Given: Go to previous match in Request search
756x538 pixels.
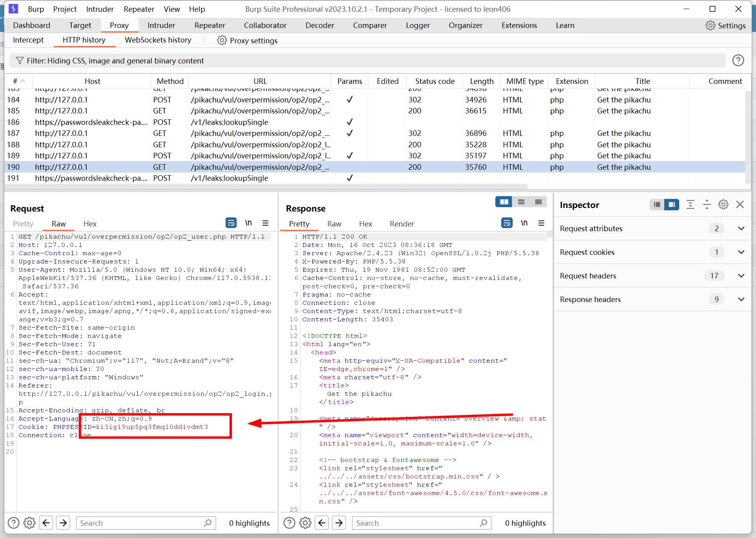Looking at the screenshot, I should 46,523.
